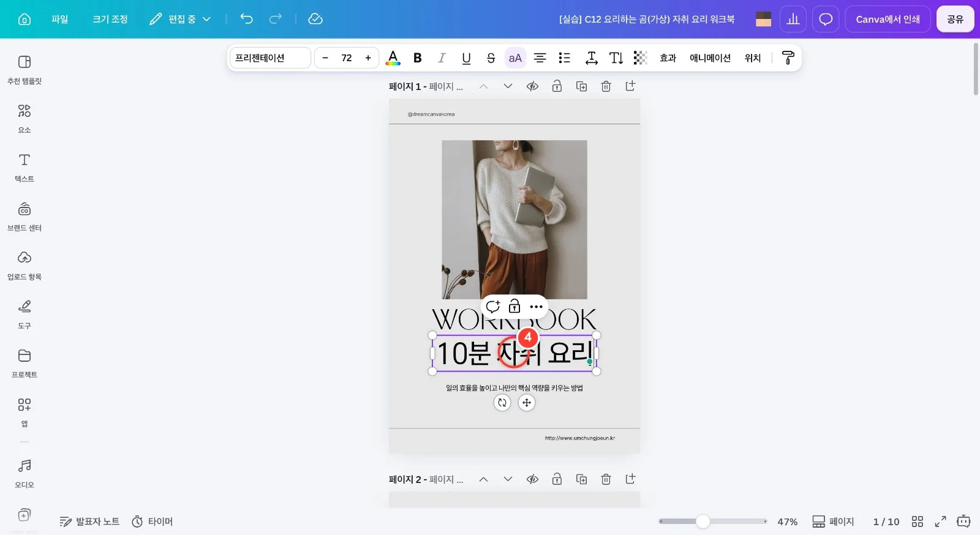Open 업로드 항목 sidebar panel
Screen dimensions: 980x535
click(x=24, y=266)
